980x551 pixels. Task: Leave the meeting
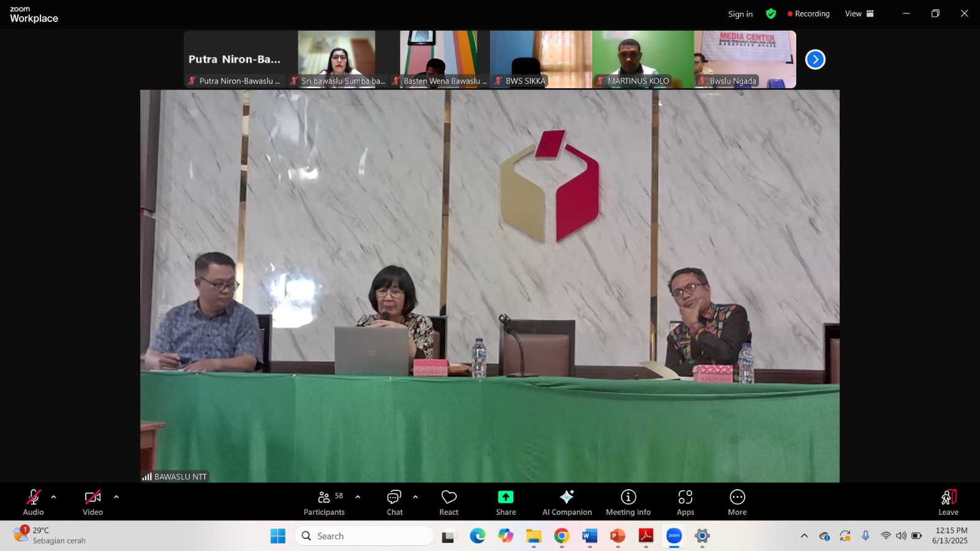(948, 502)
